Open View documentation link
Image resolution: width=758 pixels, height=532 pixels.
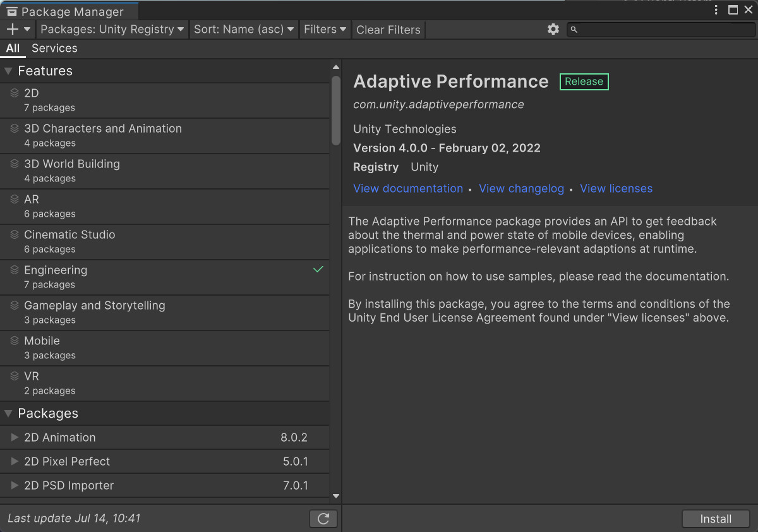click(408, 188)
